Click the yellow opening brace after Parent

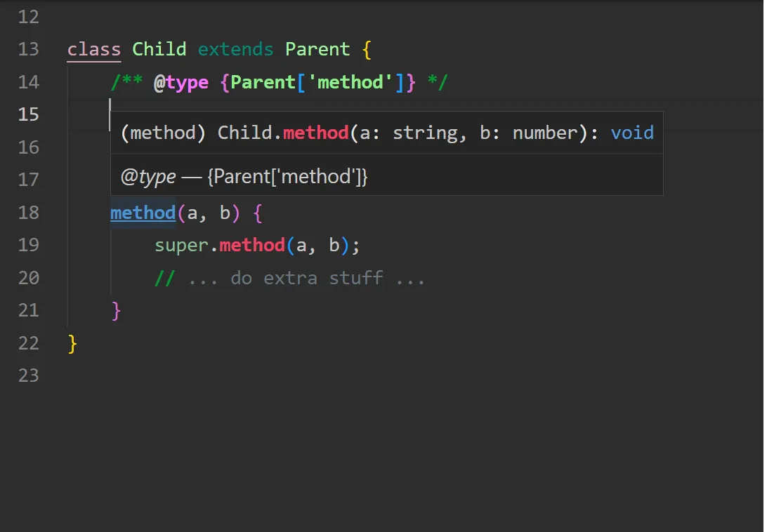[366, 50]
